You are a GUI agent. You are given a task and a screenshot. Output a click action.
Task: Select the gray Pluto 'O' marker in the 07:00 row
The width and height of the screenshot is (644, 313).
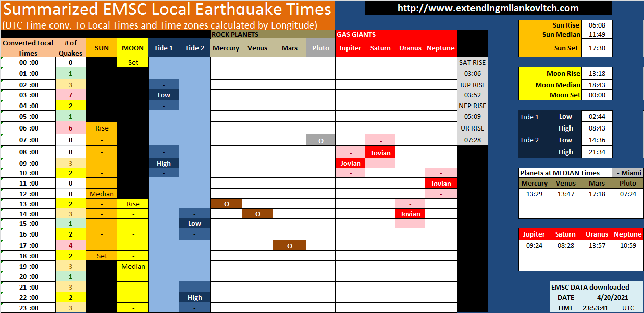click(x=320, y=140)
